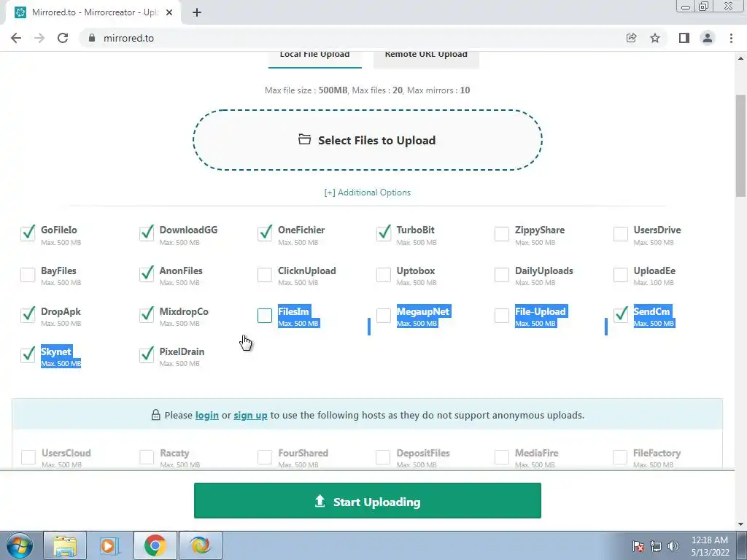Viewport: 747px width, 560px height.
Task: Click the scrollbar down arrow
Action: [740, 525]
